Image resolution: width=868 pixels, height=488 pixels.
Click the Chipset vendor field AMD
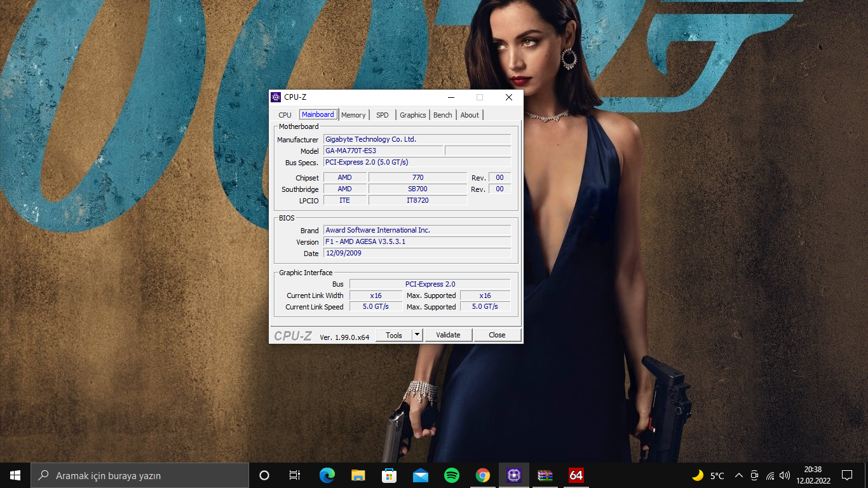(345, 177)
